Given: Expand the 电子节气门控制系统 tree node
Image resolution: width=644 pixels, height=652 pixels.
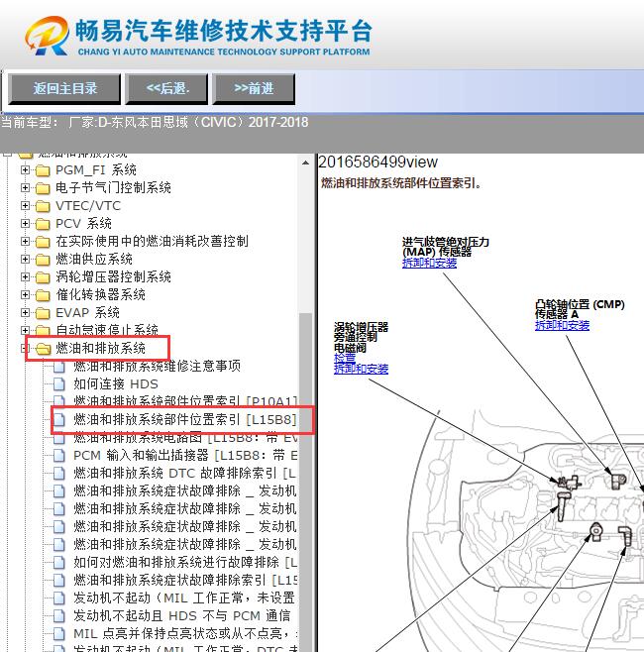Looking at the screenshot, I should click(x=25, y=188).
